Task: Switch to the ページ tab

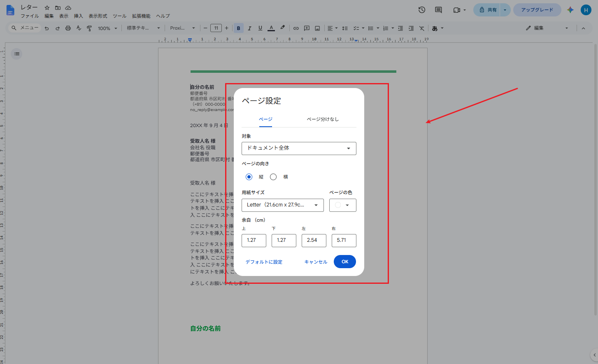Action: [x=265, y=119]
